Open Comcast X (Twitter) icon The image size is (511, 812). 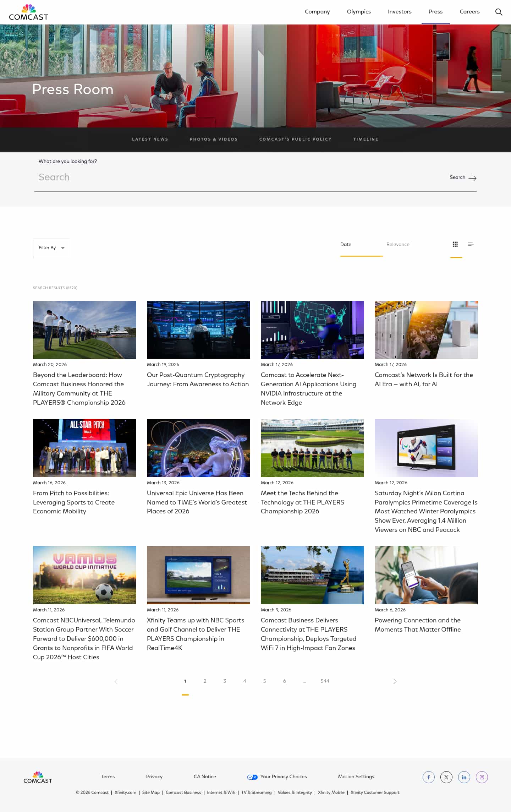(446, 777)
